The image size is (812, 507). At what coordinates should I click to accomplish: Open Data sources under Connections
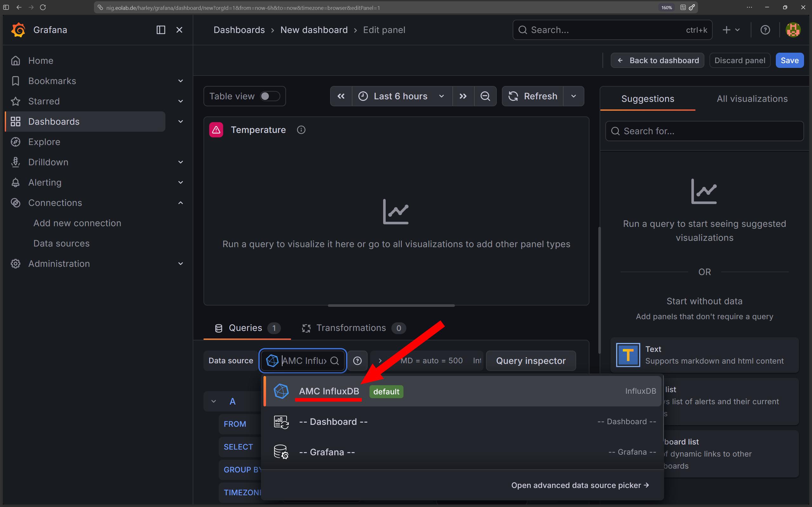[61, 243]
